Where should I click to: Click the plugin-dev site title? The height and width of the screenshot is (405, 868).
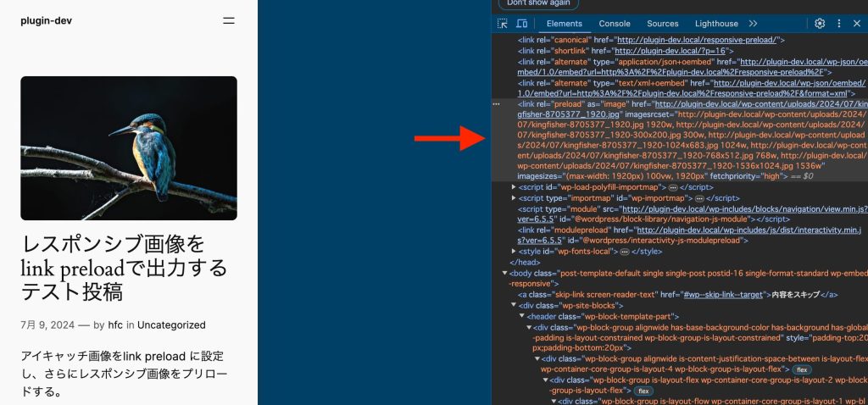pyautogui.click(x=46, y=21)
